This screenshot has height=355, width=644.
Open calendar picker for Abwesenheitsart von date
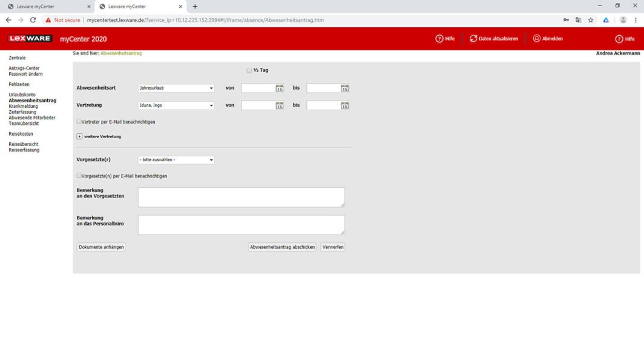pos(279,88)
